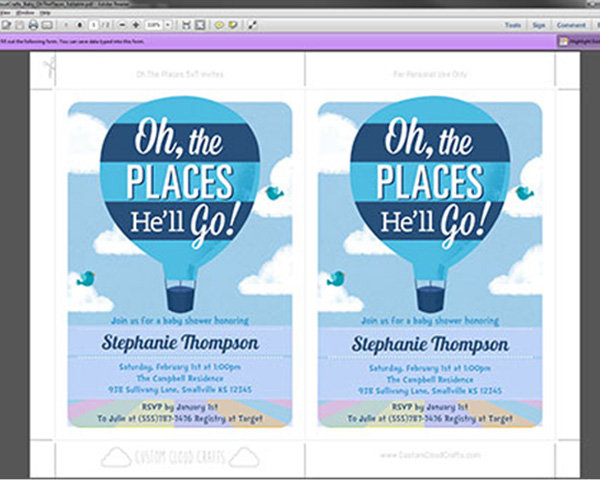Add a sticky note comment icon
This screenshot has width=600, height=480.
pos(219,25)
